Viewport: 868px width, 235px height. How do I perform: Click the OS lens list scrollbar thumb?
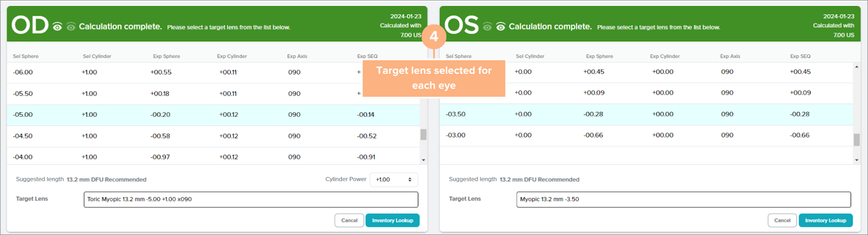857,139
